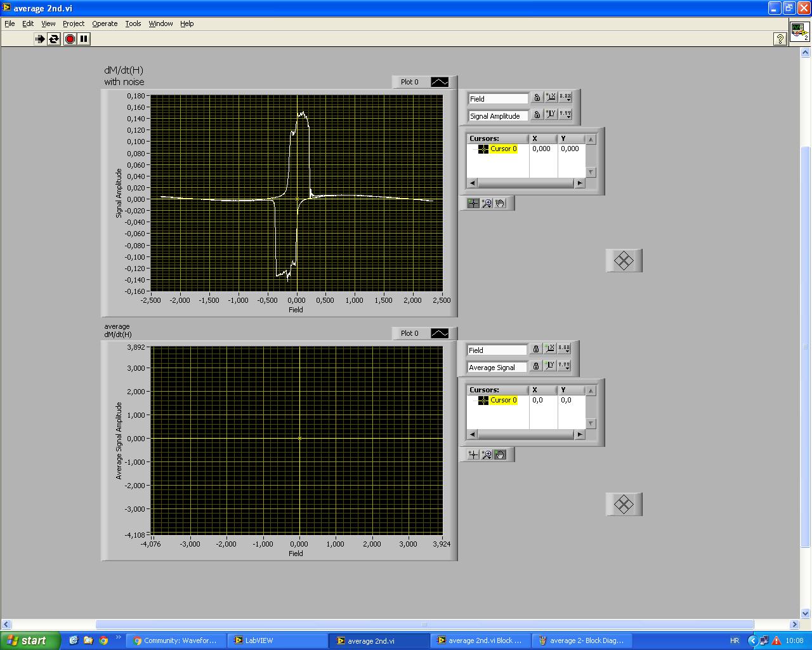
Task: Select the pan hand tool on lower graph palette
Action: 501,454
